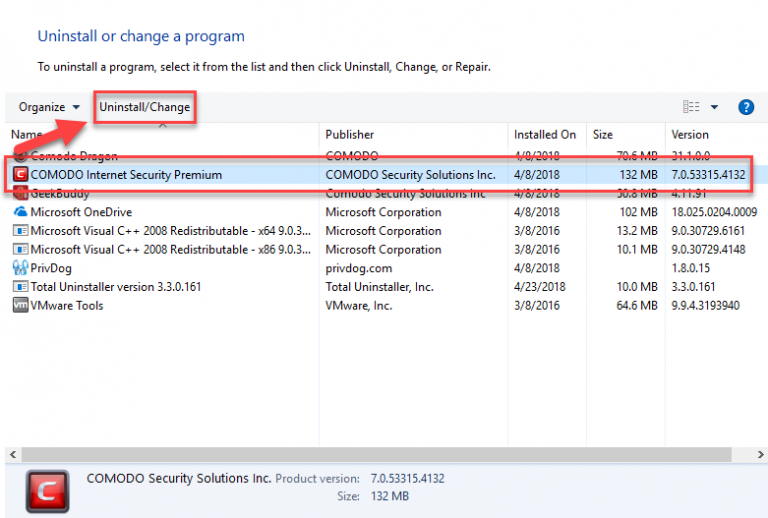This screenshot has height=518, width=768.
Task: Click the scroll right arrow
Action: [x=760, y=454]
